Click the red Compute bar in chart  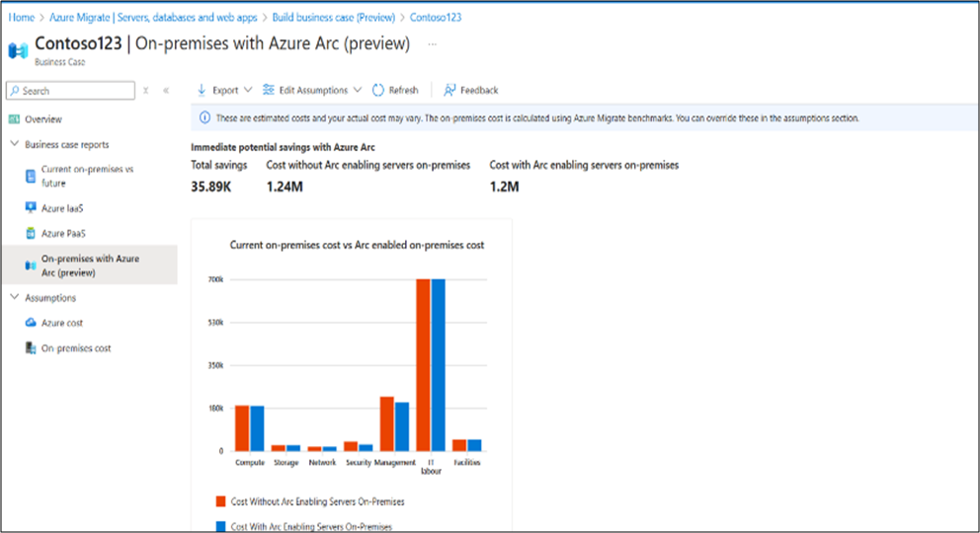242,428
